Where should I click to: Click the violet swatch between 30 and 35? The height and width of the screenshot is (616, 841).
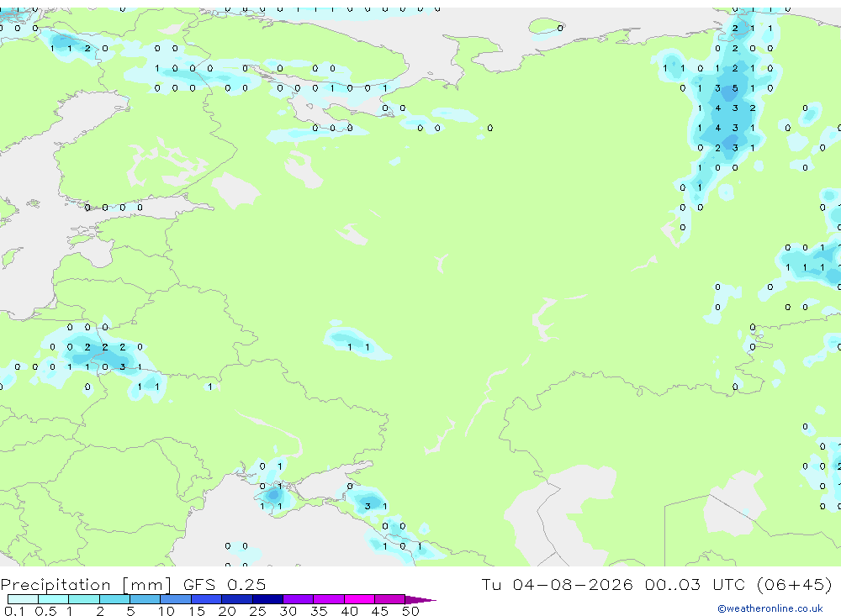[299, 599]
